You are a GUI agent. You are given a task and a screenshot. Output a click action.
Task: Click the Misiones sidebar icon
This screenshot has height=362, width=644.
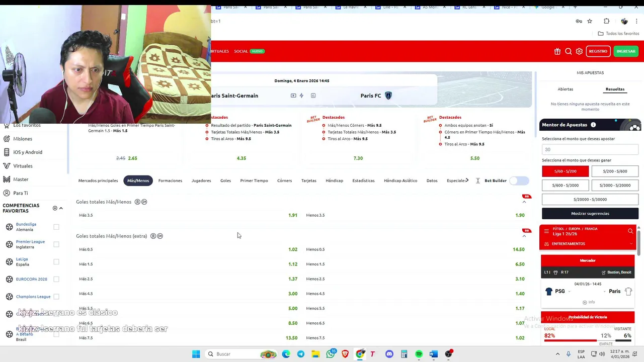(x=7, y=139)
